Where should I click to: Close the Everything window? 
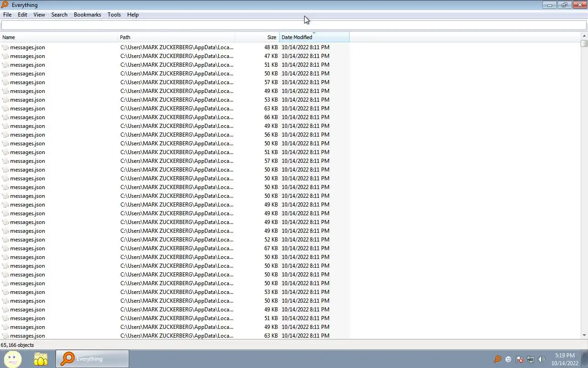click(x=579, y=5)
